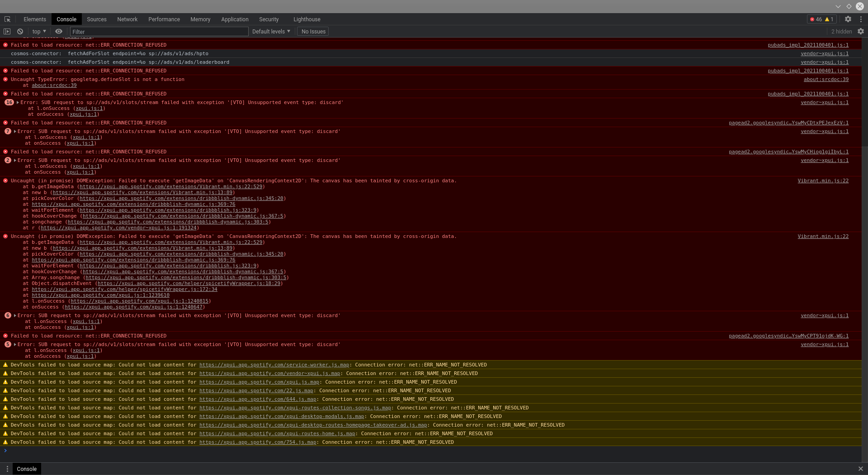Open the "top" frame context dropdown
This screenshot has width=868, height=475.
(x=38, y=31)
